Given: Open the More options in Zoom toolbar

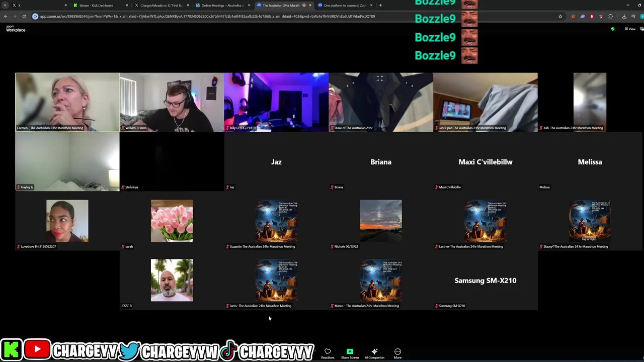Looking at the screenshot, I should (397, 353).
